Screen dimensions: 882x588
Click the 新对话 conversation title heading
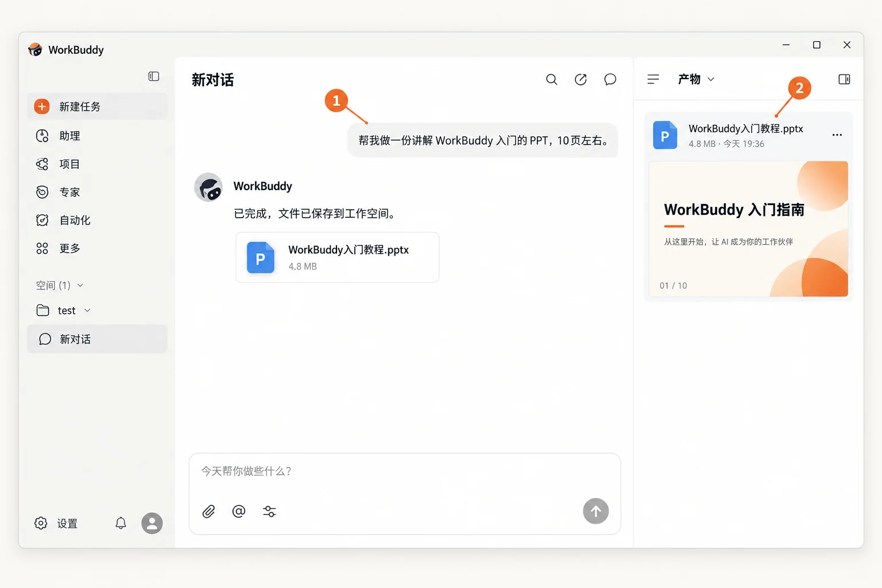(x=212, y=80)
